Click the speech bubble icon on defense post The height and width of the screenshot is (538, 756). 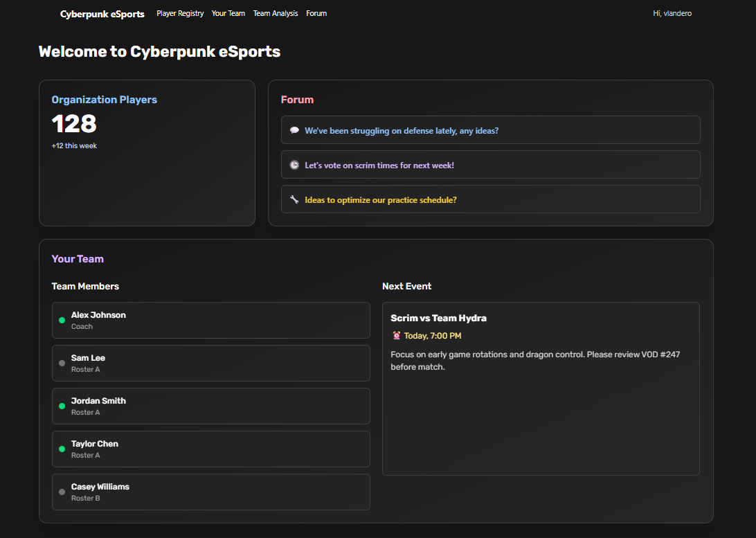pyautogui.click(x=294, y=130)
